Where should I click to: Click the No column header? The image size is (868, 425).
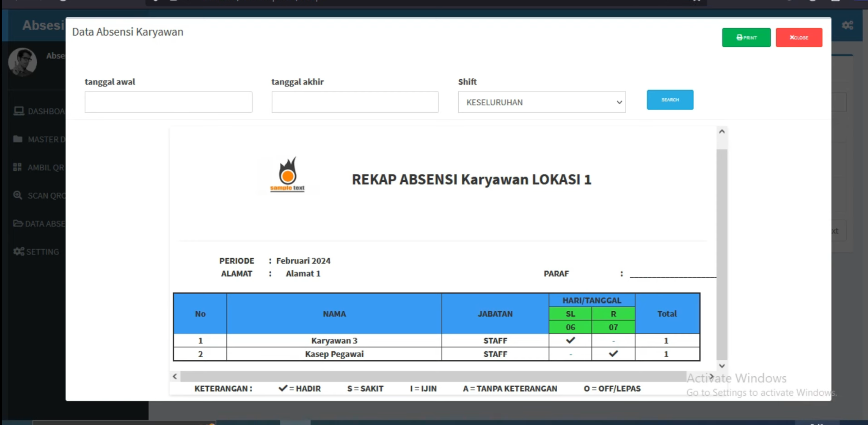(x=200, y=314)
